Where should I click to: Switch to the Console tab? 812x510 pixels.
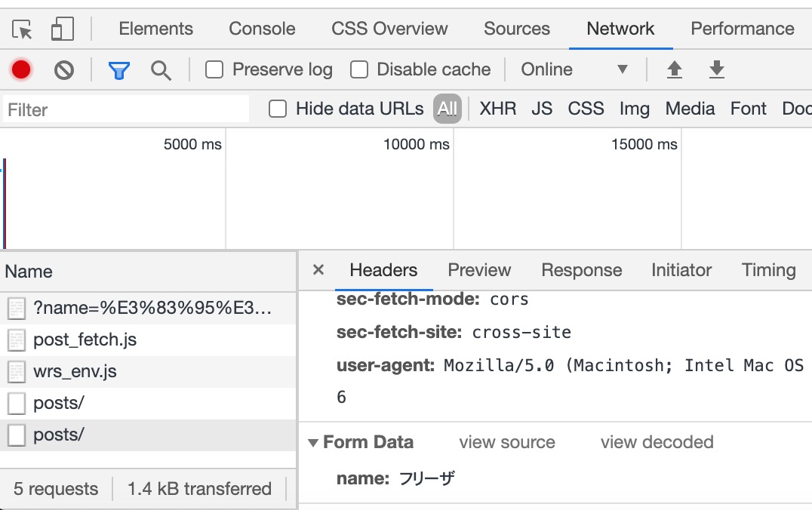tap(262, 29)
